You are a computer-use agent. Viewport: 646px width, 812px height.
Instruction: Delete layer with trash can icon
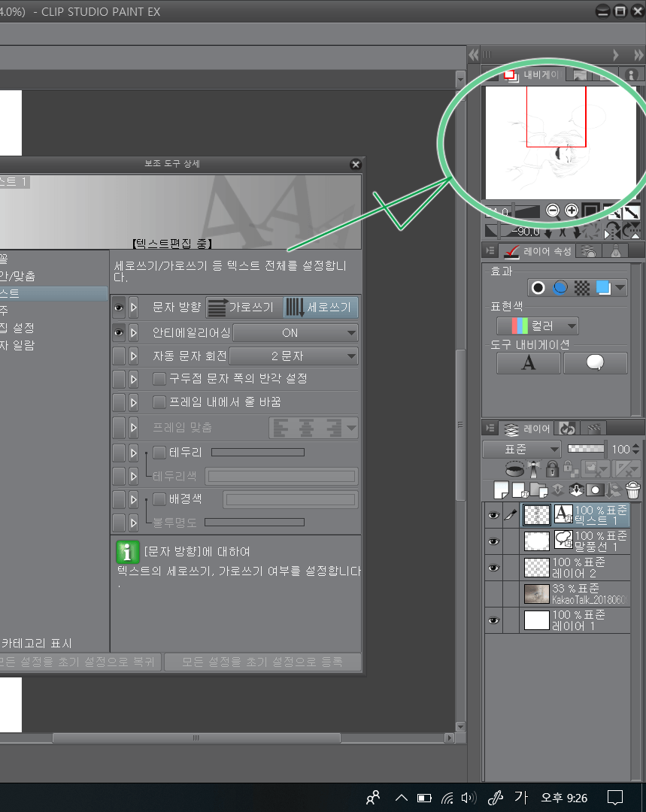click(x=633, y=489)
